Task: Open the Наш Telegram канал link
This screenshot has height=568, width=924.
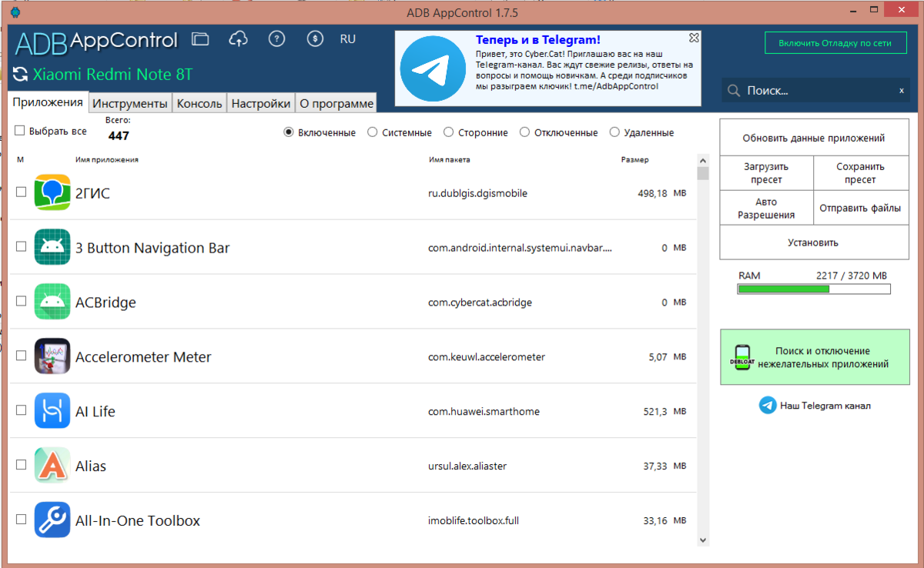Action: coord(825,406)
